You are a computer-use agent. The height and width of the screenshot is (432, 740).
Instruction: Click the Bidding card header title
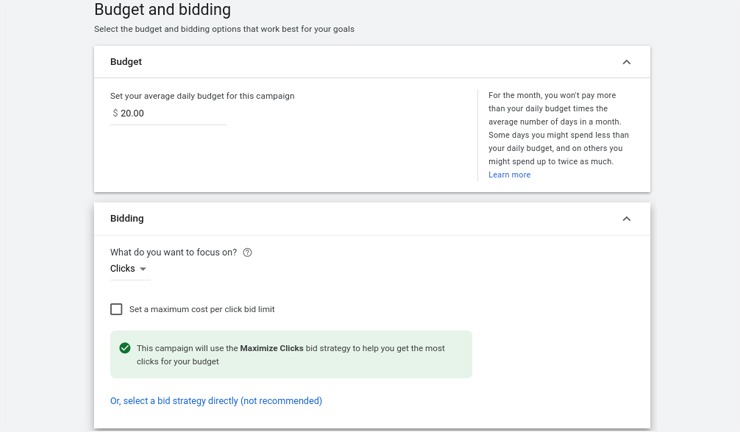(127, 219)
